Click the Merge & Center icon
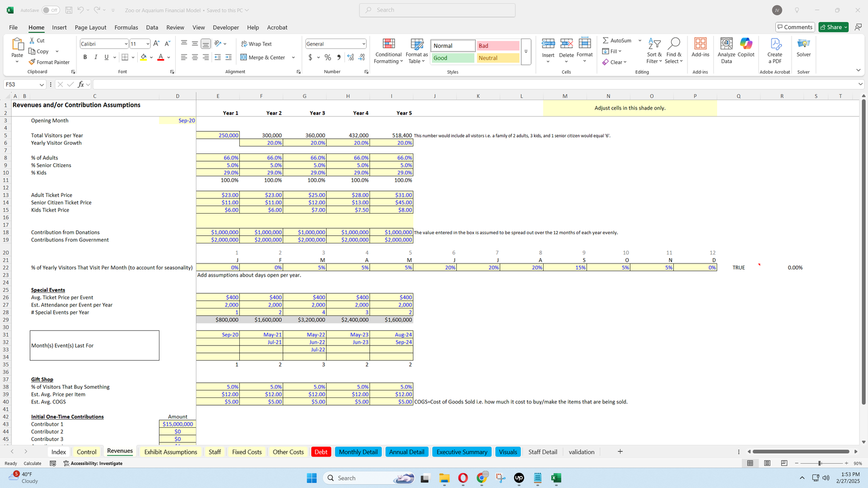 244,57
